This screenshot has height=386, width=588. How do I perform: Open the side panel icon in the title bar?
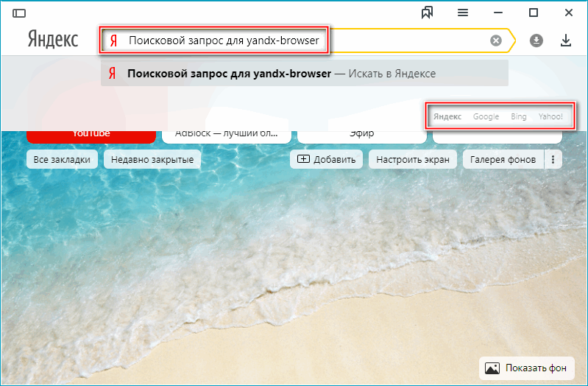tap(19, 13)
